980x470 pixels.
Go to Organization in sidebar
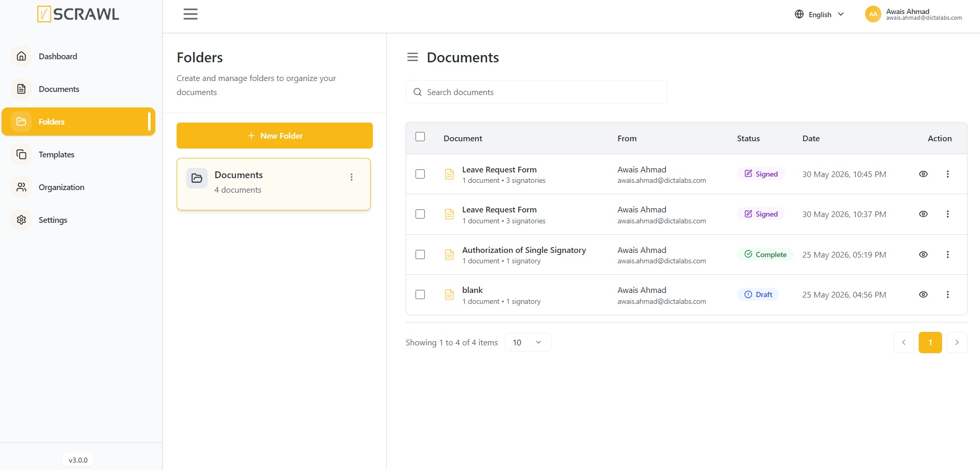(78, 187)
